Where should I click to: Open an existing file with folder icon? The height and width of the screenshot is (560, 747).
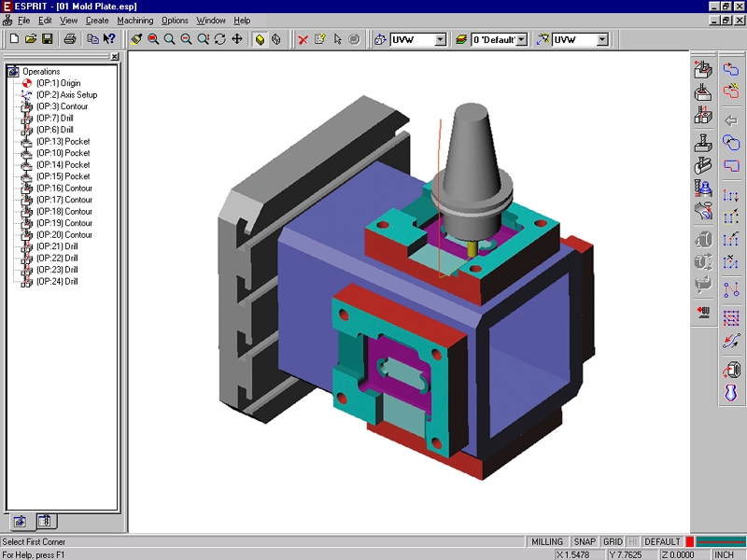click(x=30, y=39)
